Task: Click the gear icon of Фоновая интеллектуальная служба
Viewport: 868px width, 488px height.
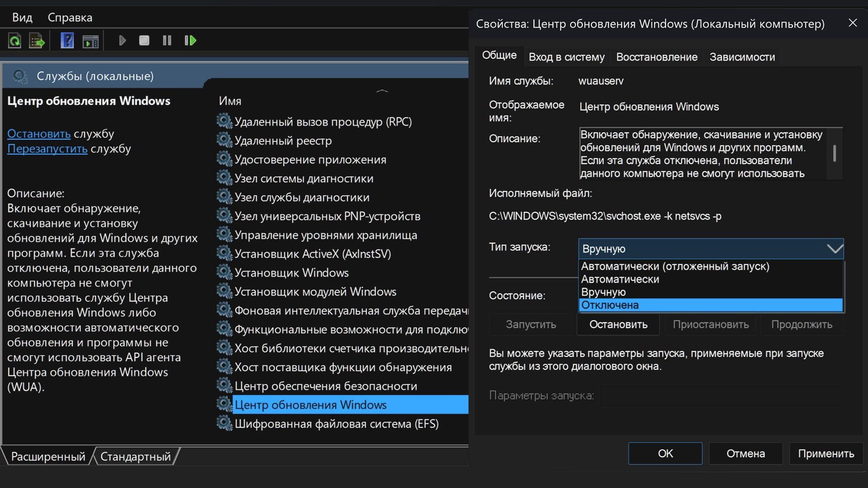Action: (x=224, y=310)
